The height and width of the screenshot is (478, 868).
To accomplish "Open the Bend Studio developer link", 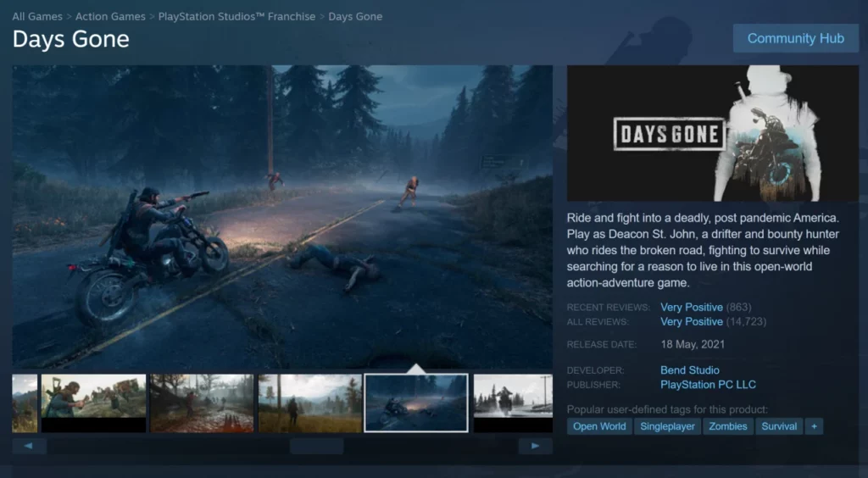I will coord(690,370).
